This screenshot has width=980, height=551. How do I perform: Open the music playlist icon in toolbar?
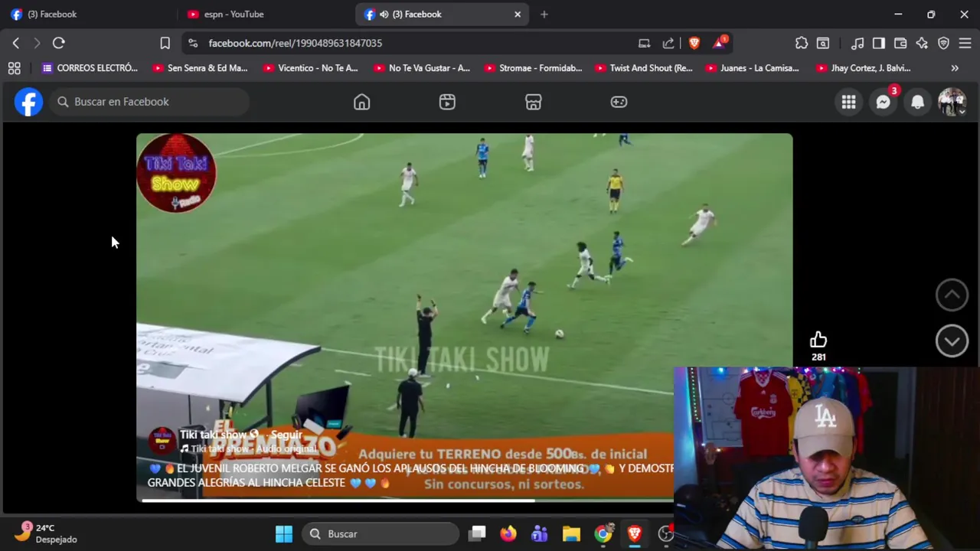pos(857,43)
